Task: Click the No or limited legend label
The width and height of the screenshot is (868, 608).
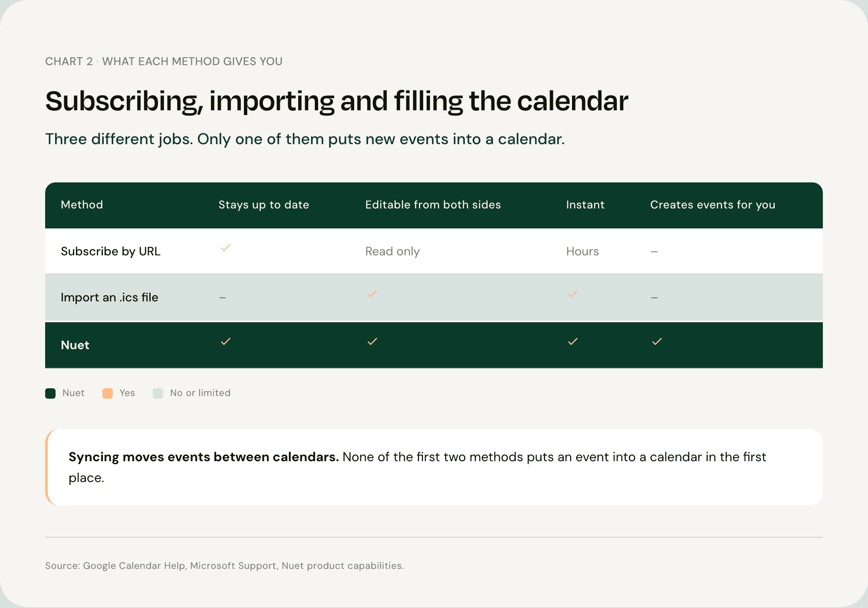Action: (x=200, y=393)
